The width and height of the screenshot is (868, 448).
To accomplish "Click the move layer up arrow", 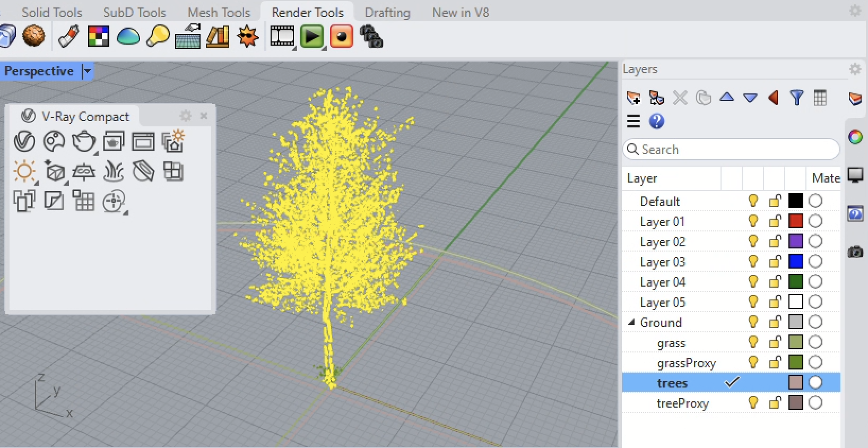I will click(726, 98).
